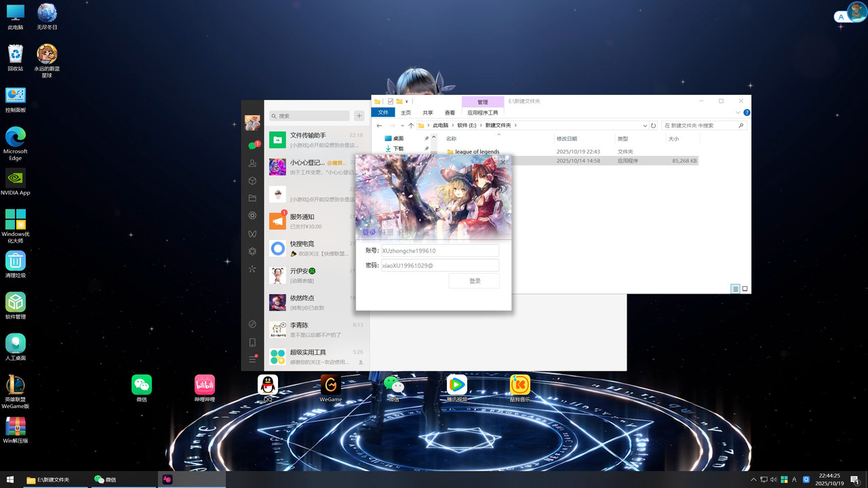Open WeChat files folder icon in sidebar
Viewport: 868px width, 488px height.
pos(252,199)
